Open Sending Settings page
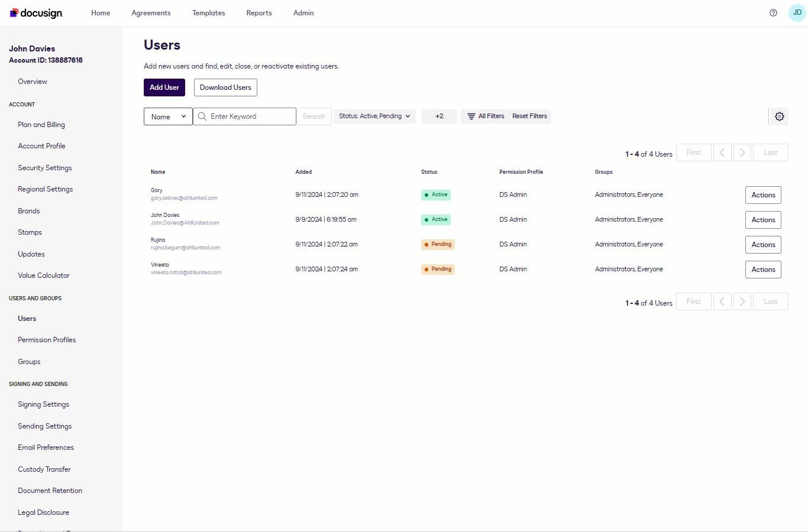 tap(45, 426)
